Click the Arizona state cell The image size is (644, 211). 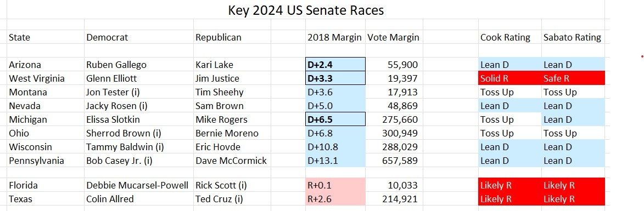pos(46,65)
